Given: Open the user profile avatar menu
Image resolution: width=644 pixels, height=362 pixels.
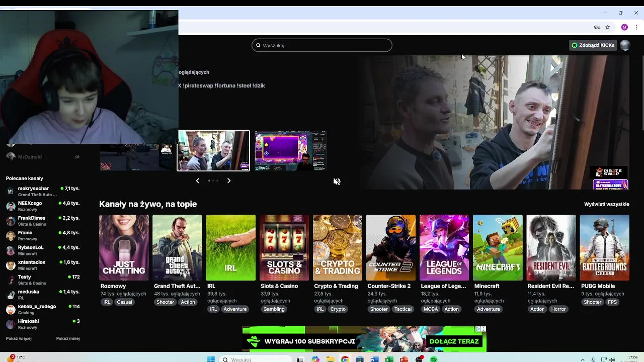Looking at the screenshot, I should point(625,45).
